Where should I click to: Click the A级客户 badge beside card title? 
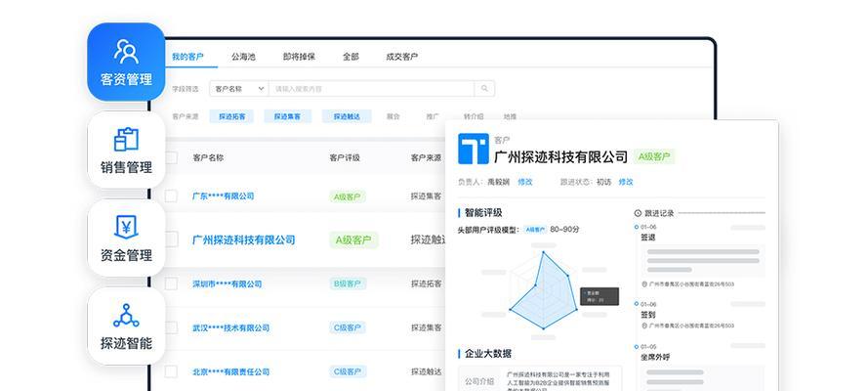click(654, 156)
